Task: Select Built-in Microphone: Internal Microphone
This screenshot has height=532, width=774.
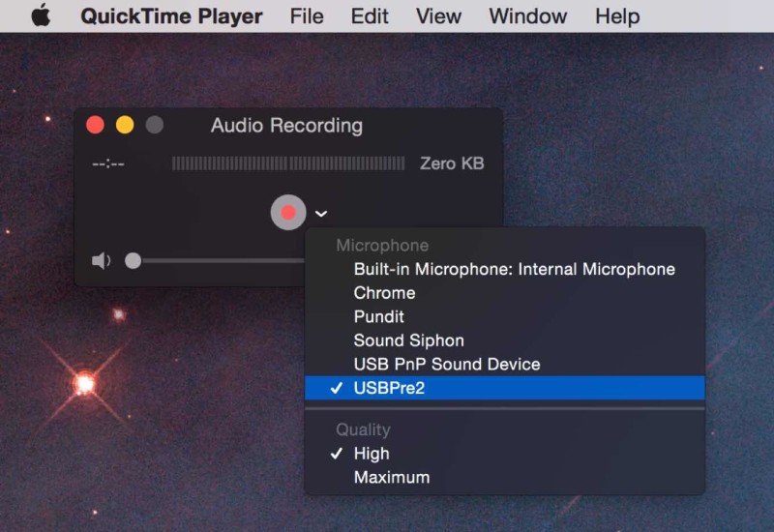Action: [x=504, y=269]
